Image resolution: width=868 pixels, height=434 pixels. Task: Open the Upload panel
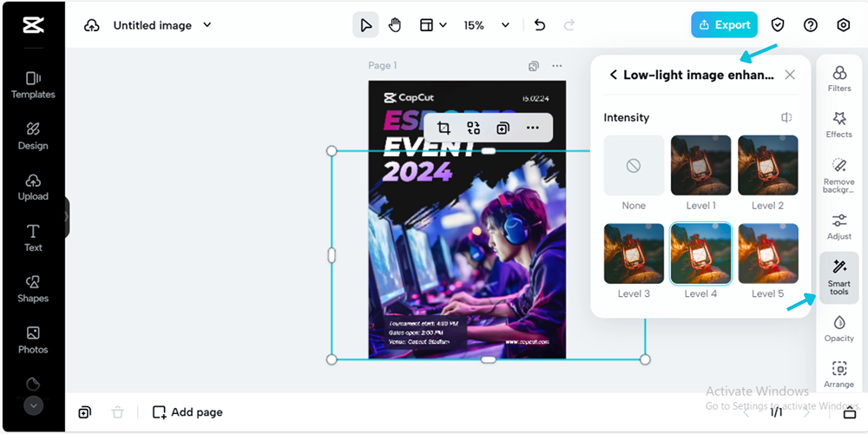pos(33,187)
